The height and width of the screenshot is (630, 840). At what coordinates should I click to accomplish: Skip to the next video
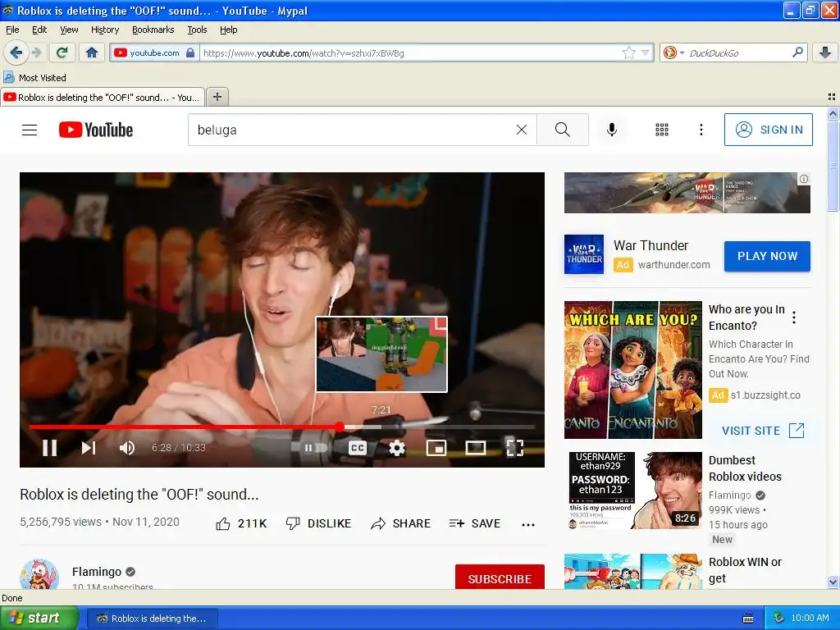coord(89,447)
